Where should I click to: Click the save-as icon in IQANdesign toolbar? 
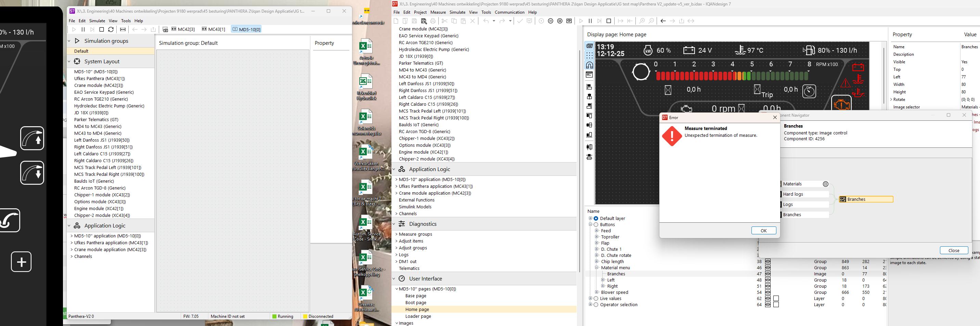(x=423, y=21)
